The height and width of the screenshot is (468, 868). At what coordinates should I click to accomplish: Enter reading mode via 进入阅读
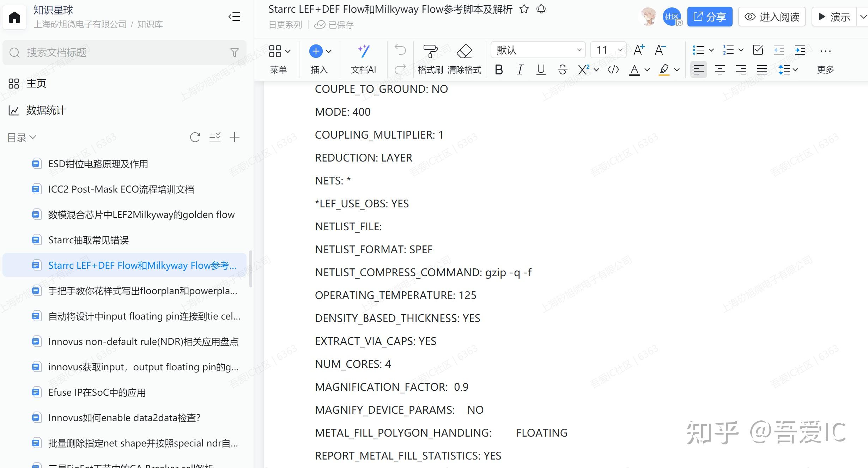pyautogui.click(x=772, y=17)
